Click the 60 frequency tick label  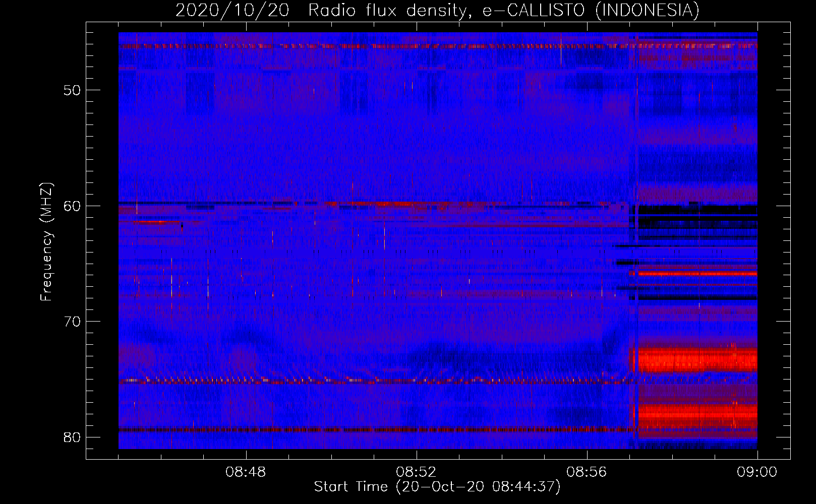pos(73,206)
